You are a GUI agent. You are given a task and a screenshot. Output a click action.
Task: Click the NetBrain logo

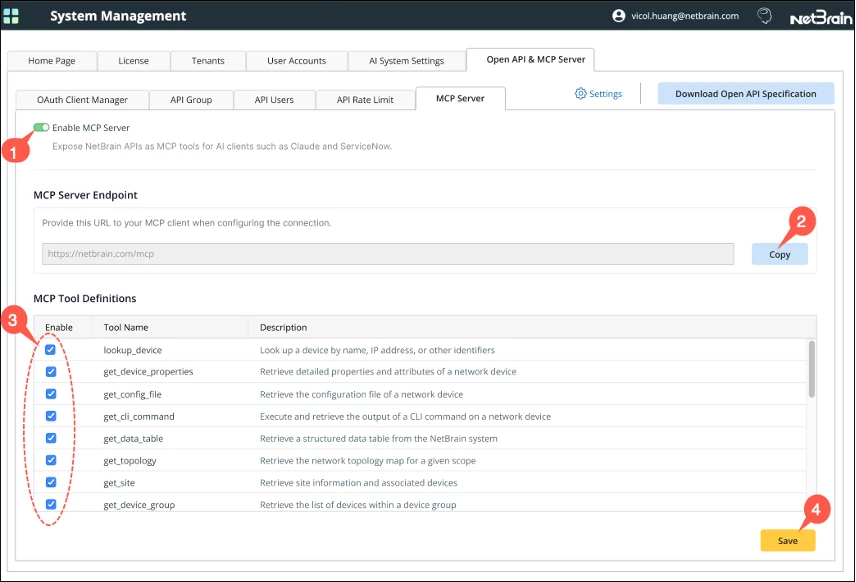[x=821, y=18]
